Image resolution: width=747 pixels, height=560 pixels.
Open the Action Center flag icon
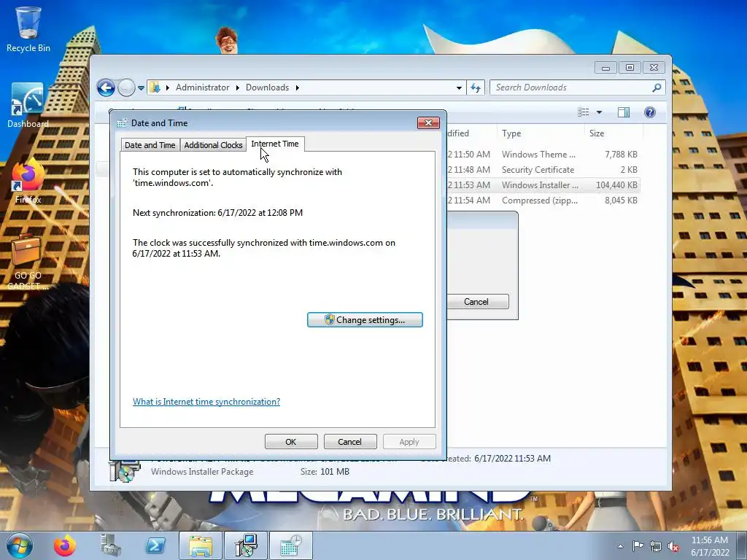(638, 546)
